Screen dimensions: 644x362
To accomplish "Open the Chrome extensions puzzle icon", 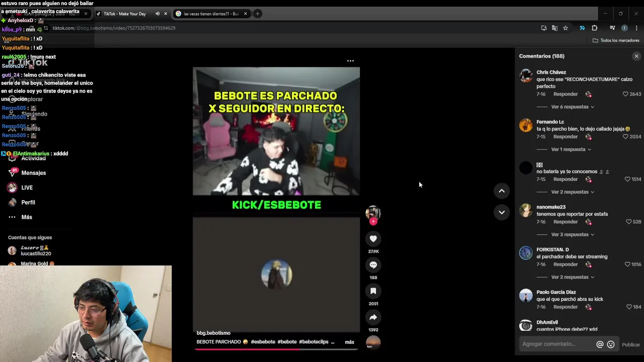I will click(x=594, y=28).
